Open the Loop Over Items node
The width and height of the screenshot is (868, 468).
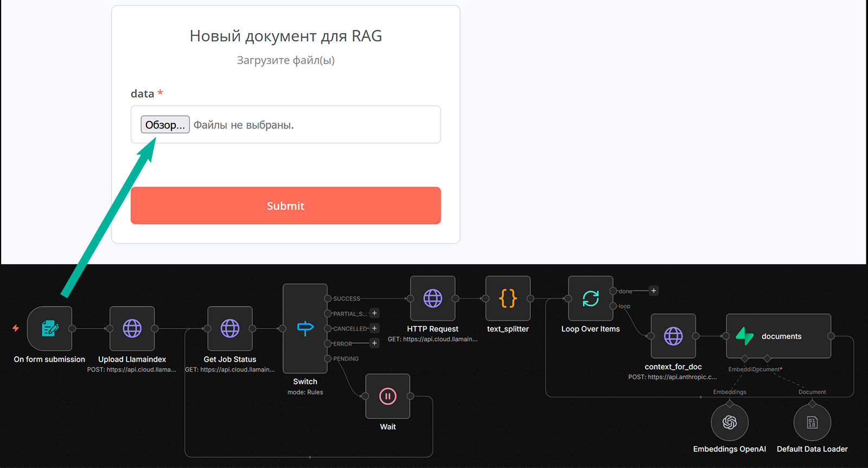pos(590,298)
